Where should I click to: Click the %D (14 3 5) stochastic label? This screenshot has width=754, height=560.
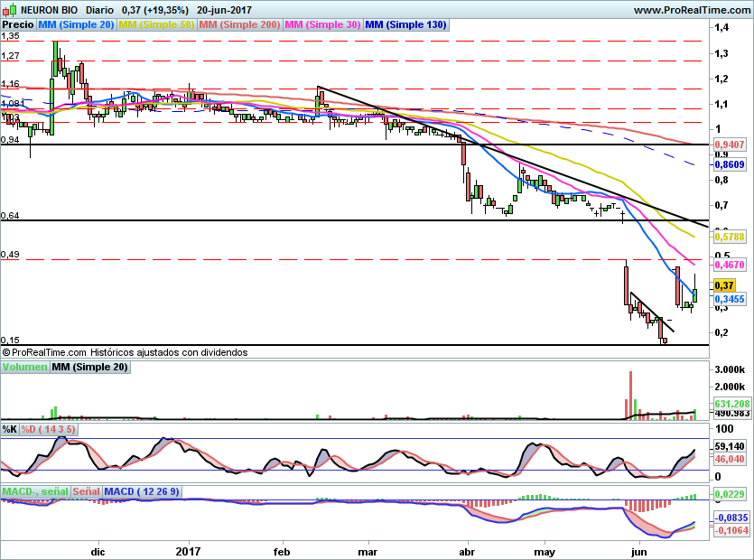click(x=49, y=429)
